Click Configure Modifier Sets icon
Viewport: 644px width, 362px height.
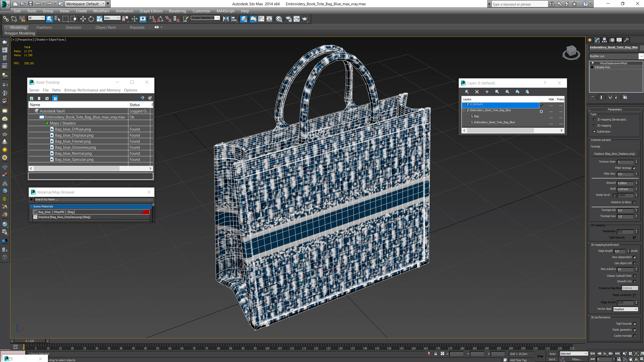(x=625, y=97)
